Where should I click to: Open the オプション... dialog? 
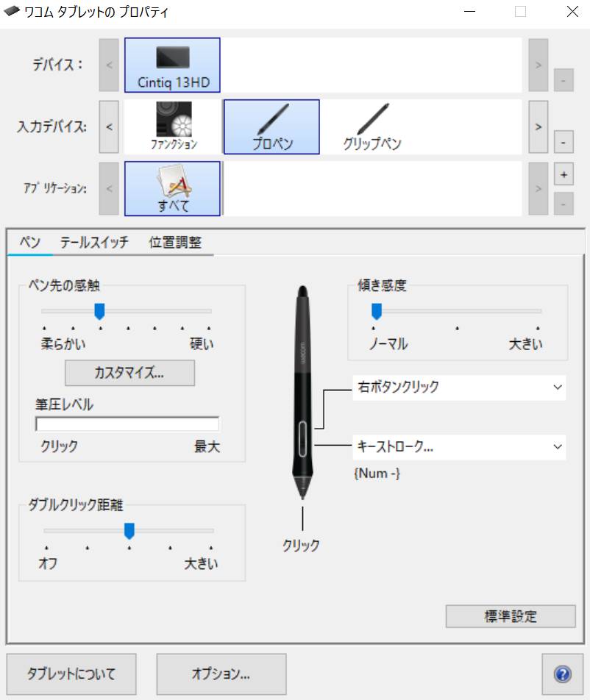tap(221, 674)
